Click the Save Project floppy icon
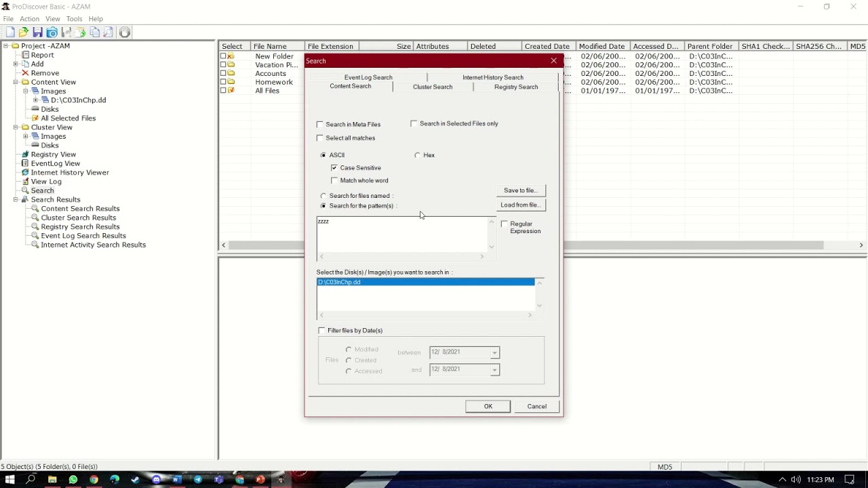868x488 pixels. click(x=38, y=33)
